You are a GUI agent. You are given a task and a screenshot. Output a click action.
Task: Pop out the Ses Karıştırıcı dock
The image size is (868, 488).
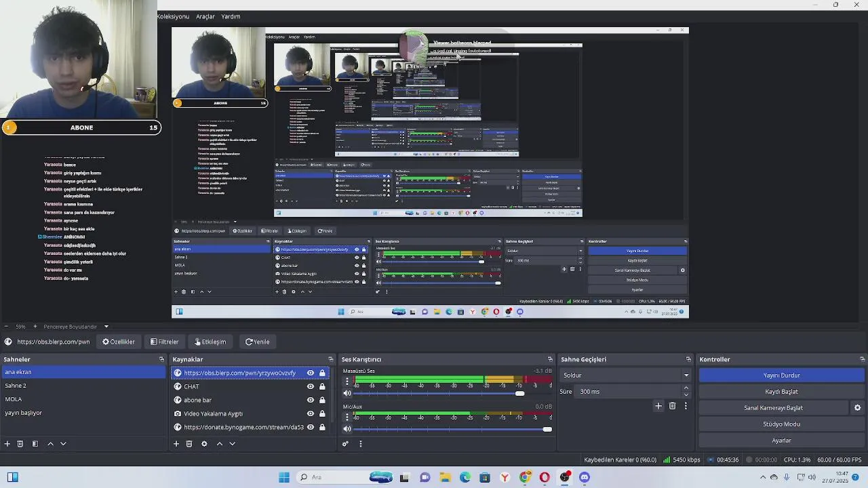(x=550, y=359)
